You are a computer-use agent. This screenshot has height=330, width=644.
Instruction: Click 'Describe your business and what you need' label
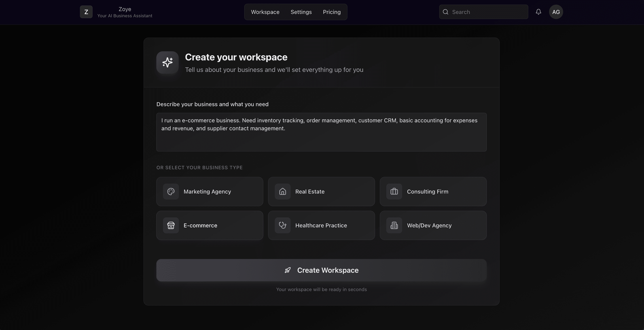212,104
